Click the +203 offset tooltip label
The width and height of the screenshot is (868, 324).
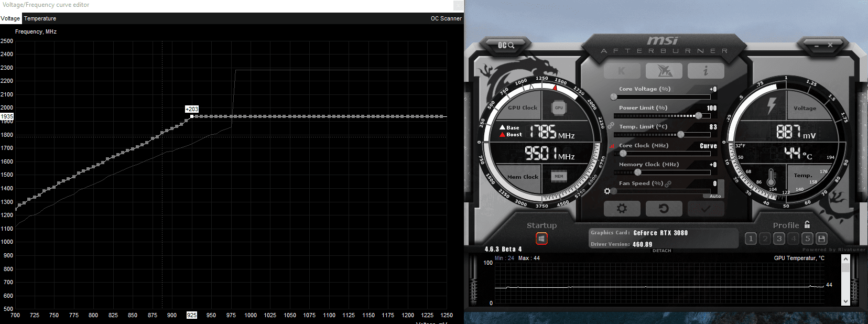pyautogui.click(x=192, y=109)
